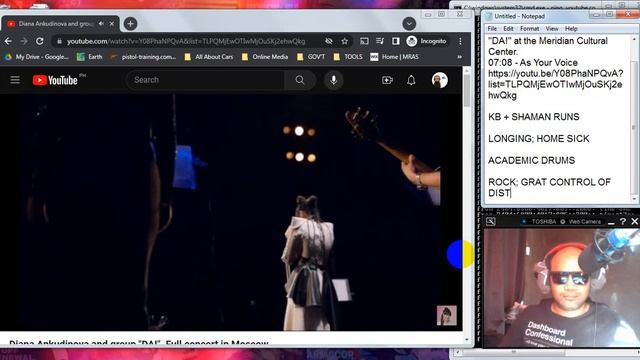Viewport: 640px width, 360px height.
Task: Open a new Chrome tab with plus button
Action: 131,24
